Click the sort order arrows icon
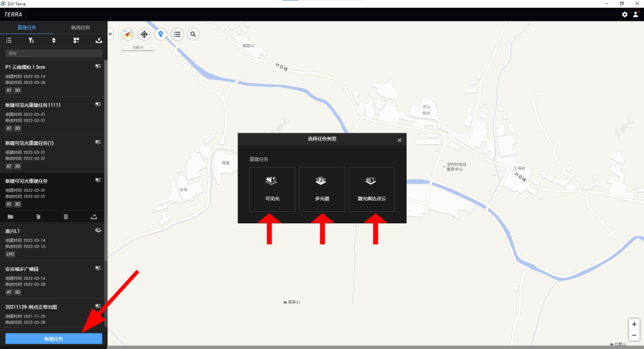 [54, 40]
